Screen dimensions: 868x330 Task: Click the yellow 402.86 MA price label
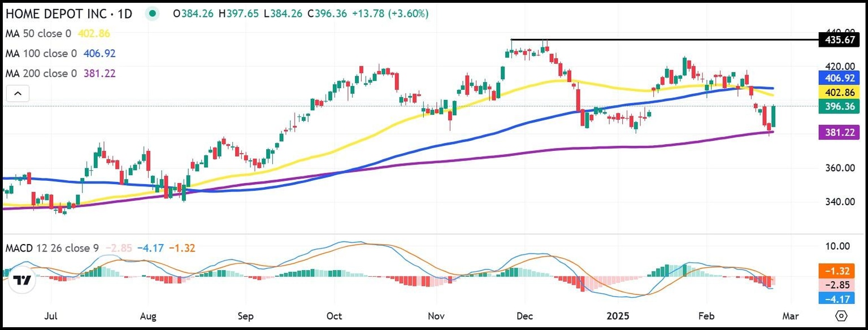tap(839, 93)
